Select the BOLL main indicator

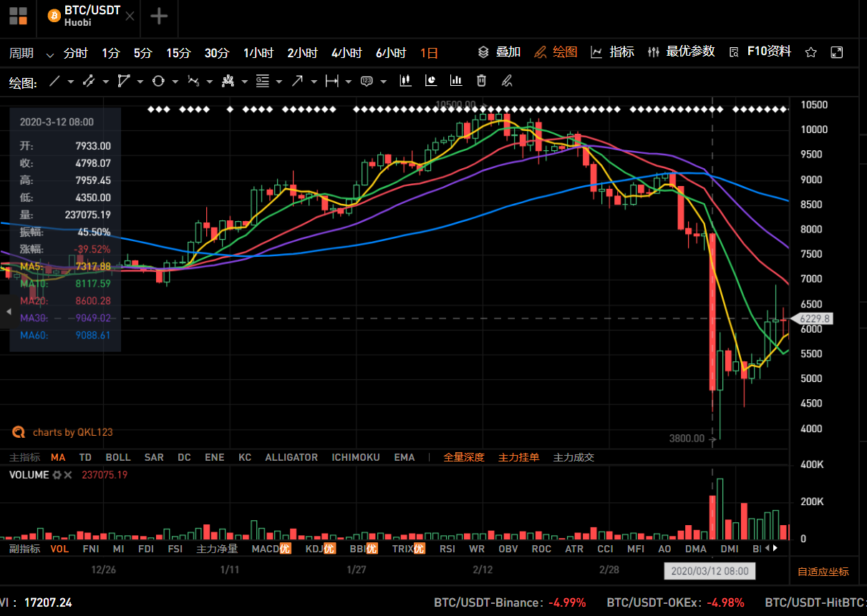[x=118, y=457]
